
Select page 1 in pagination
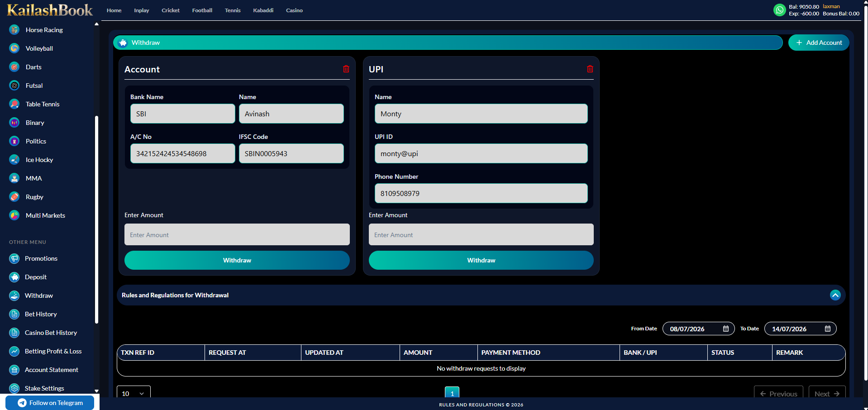point(452,393)
